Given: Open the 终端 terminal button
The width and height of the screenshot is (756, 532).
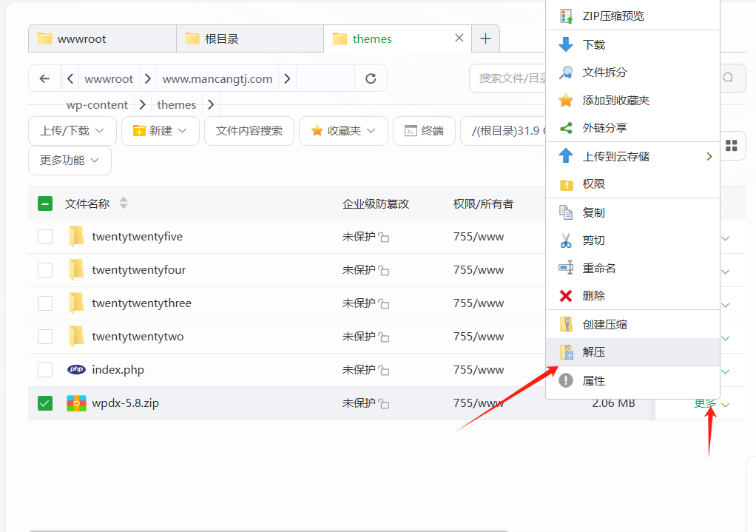Looking at the screenshot, I should tap(424, 131).
